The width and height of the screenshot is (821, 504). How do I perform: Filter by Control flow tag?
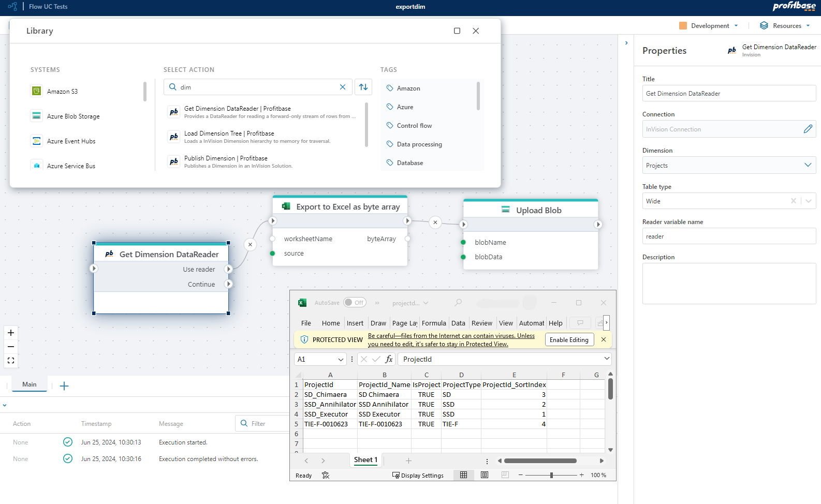[x=409, y=126]
